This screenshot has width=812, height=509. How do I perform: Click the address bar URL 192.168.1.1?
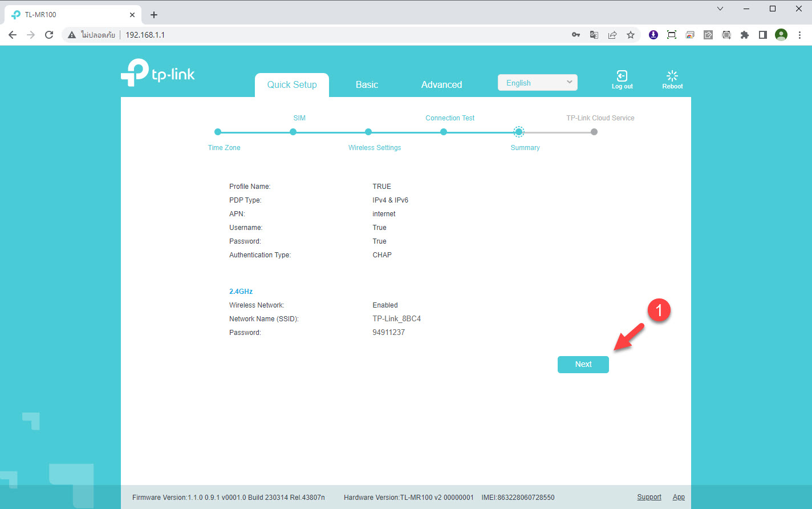pos(145,35)
